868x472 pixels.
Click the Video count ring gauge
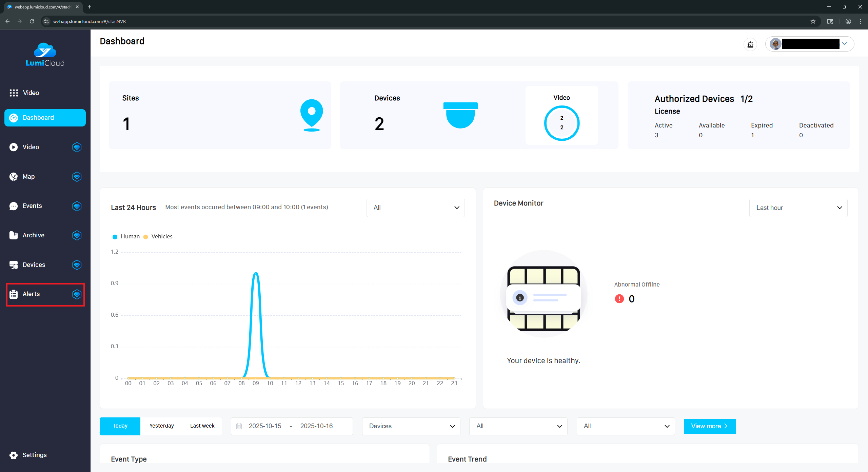click(x=561, y=123)
